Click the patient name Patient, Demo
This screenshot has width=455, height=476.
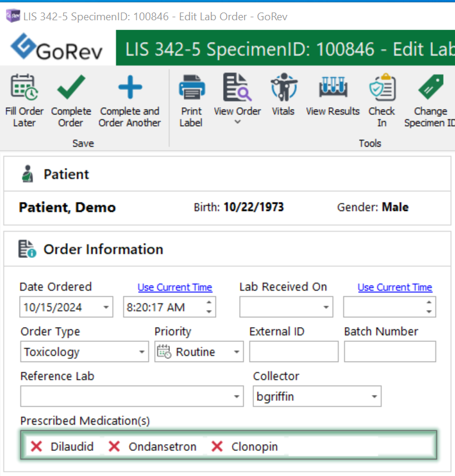pos(67,208)
